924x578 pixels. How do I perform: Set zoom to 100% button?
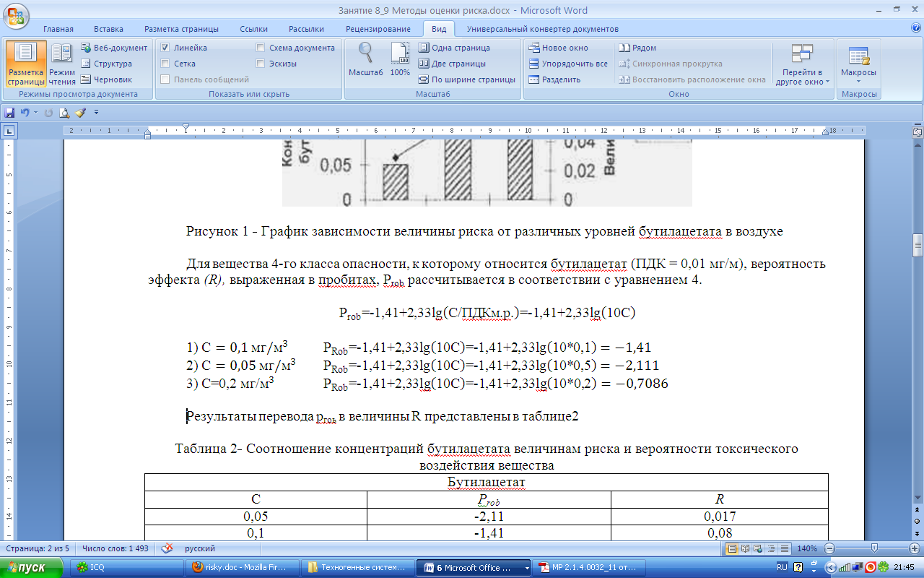[x=400, y=60]
